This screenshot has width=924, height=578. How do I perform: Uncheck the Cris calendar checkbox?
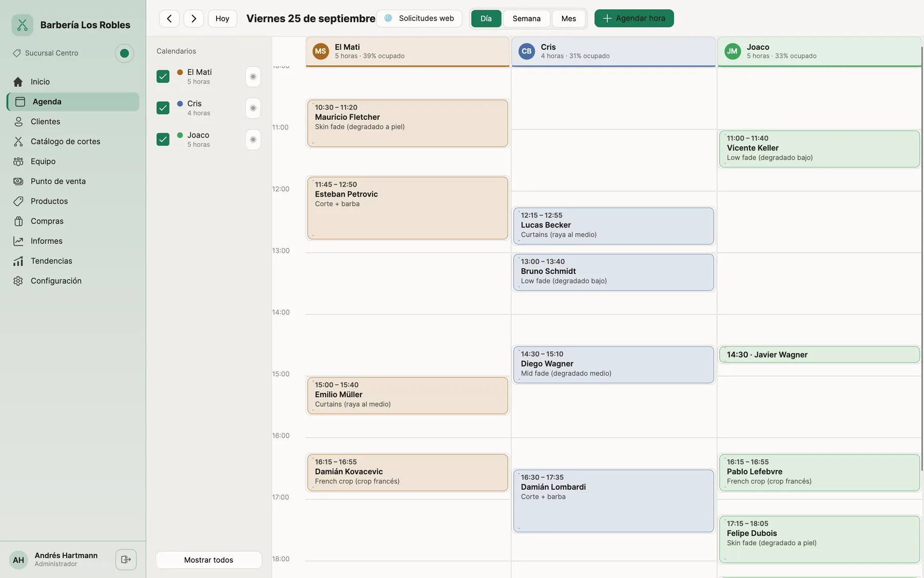pos(163,108)
